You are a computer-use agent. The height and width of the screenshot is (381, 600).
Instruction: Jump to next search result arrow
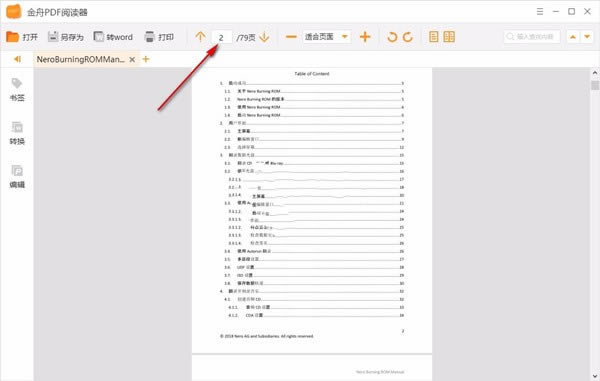[x=587, y=37]
